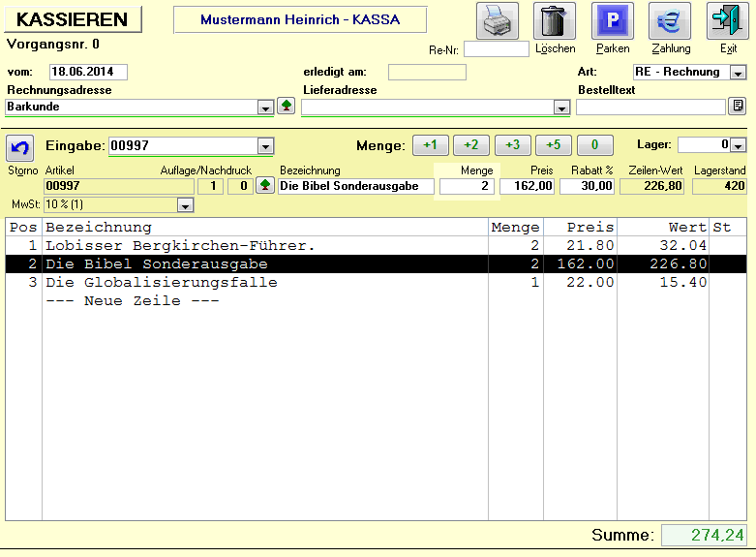Open the Eingabe article dropdown
Image resolution: width=756 pixels, height=557 pixels.
(x=265, y=146)
